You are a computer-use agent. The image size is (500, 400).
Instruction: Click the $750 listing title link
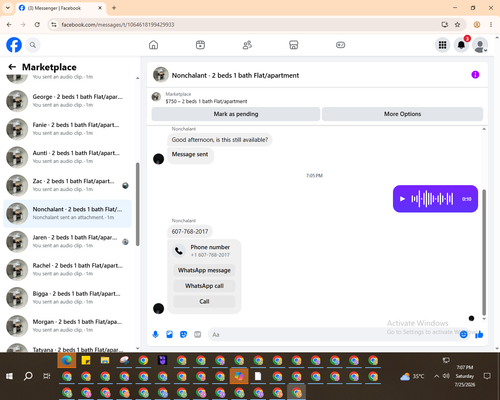pos(206,101)
